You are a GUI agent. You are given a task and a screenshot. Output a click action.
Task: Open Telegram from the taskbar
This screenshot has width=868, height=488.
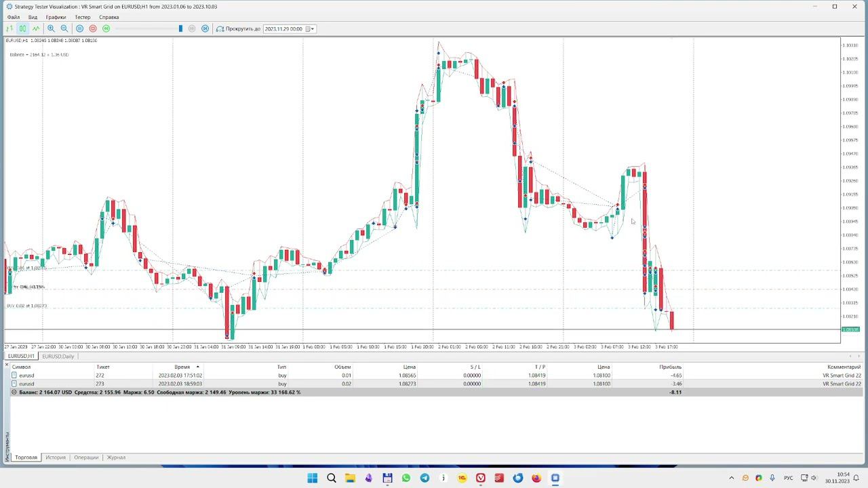coord(425,478)
